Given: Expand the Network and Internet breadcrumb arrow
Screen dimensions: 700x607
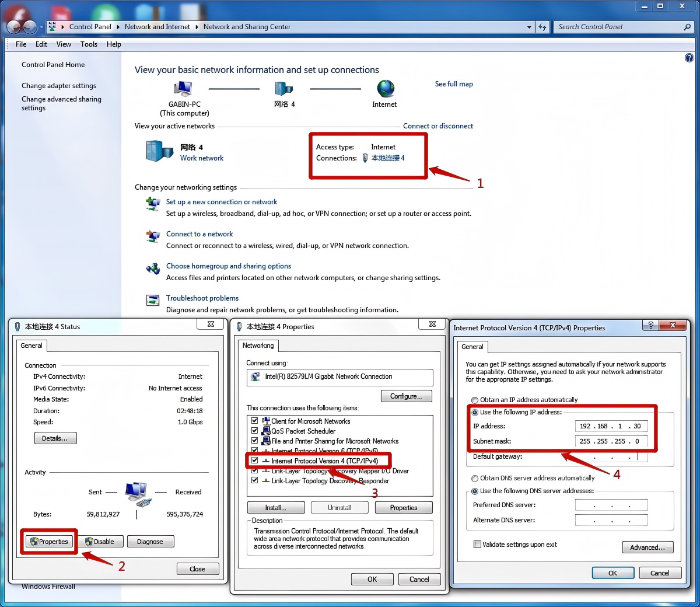Looking at the screenshot, I should (x=197, y=27).
